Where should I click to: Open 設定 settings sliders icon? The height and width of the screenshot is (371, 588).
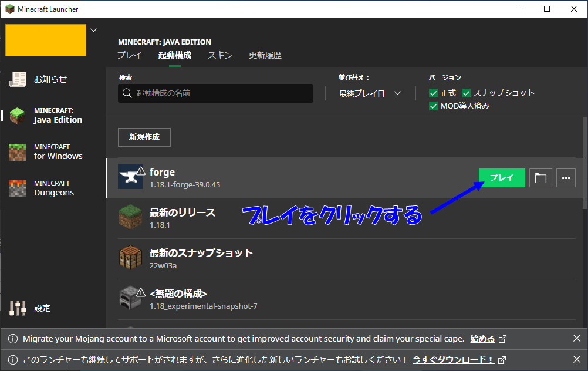(17, 308)
